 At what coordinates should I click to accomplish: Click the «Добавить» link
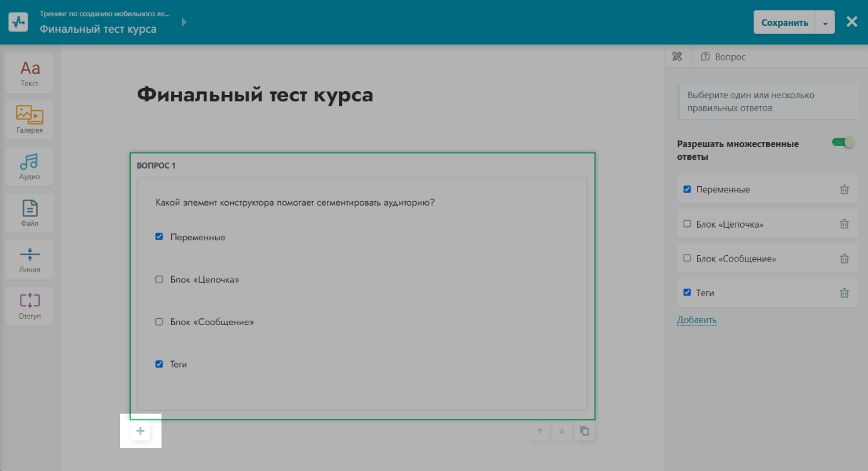pos(696,320)
